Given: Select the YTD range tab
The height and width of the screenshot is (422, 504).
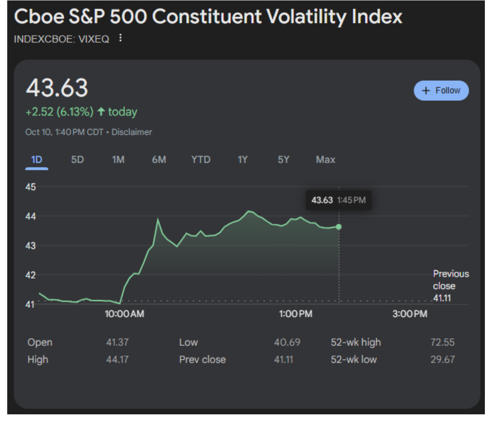Looking at the screenshot, I should tap(201, 160).
